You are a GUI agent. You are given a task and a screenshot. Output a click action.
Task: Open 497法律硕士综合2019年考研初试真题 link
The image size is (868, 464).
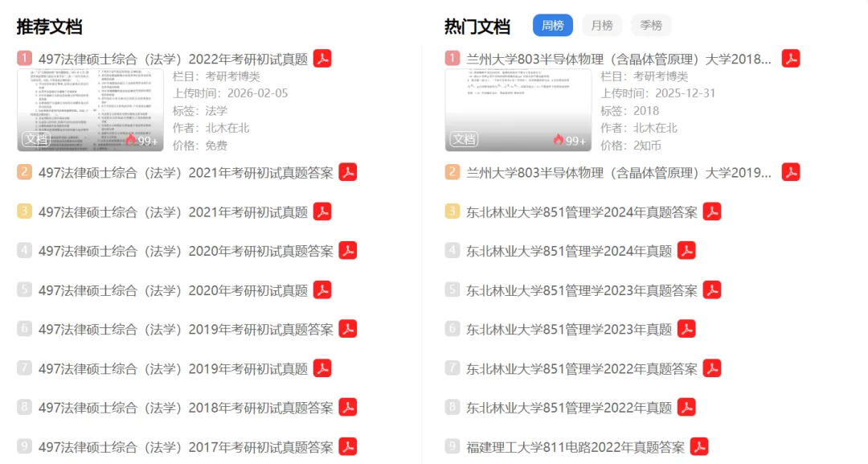point(173,369)
